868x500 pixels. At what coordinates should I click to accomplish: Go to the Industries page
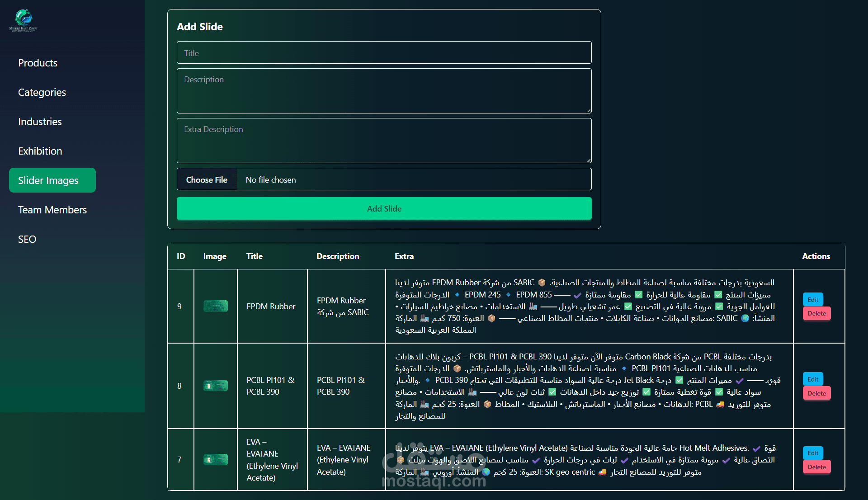[40, 122]
